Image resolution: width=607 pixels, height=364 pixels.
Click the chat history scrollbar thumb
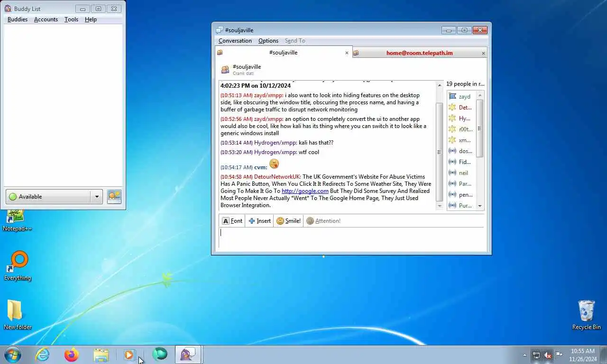(x=439, y=152)
